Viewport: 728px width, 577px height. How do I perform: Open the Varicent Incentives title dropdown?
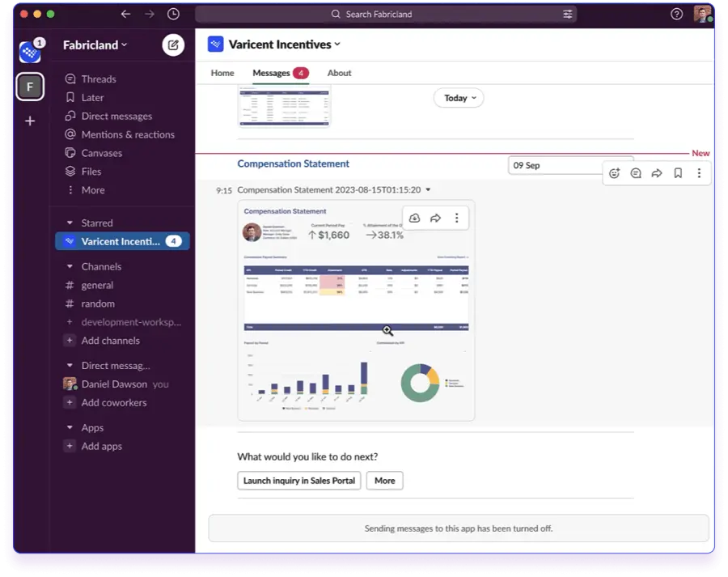(285, 45)
